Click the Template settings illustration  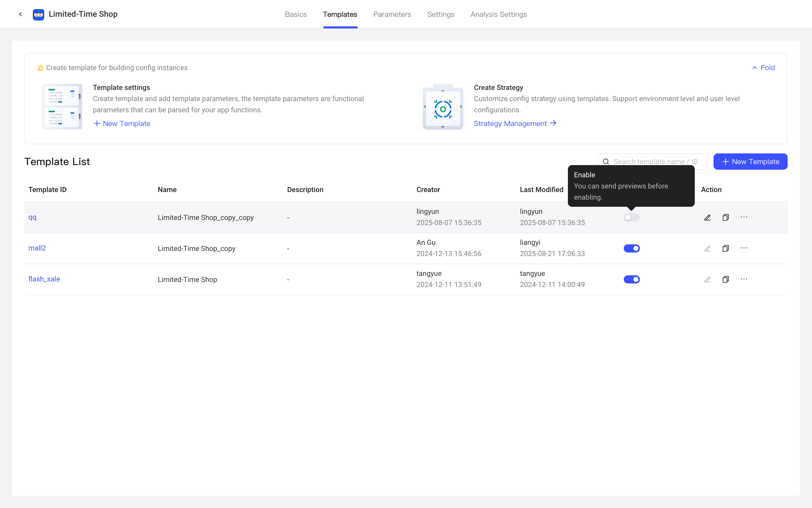[62, 106]
